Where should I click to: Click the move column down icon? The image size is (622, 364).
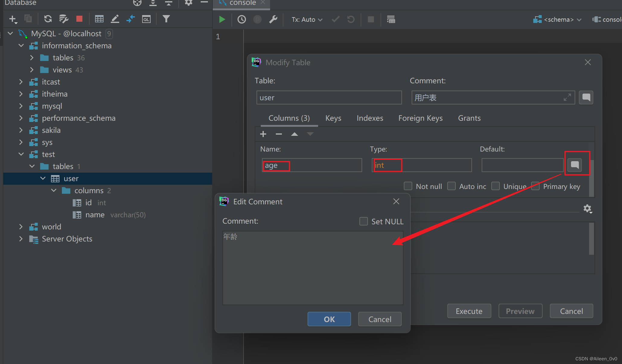coord(310,133)
